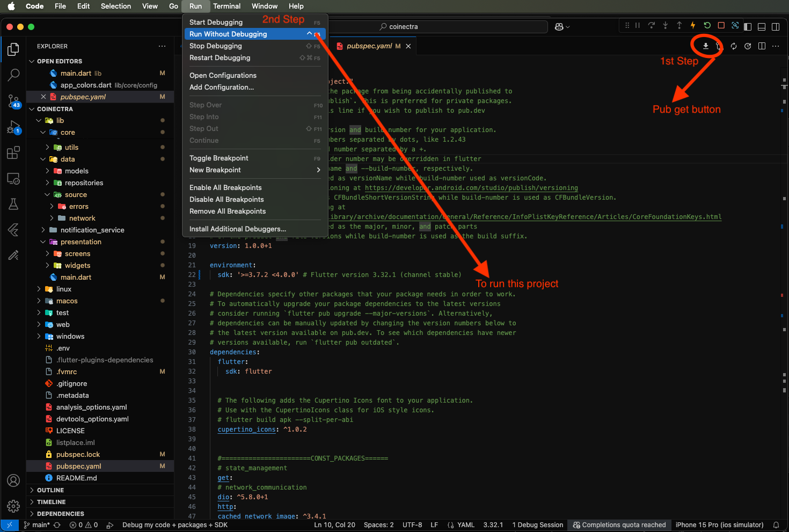Click Step Over in debug toolbar
This screenshot has width=789, height=532.
coord(652,25)
